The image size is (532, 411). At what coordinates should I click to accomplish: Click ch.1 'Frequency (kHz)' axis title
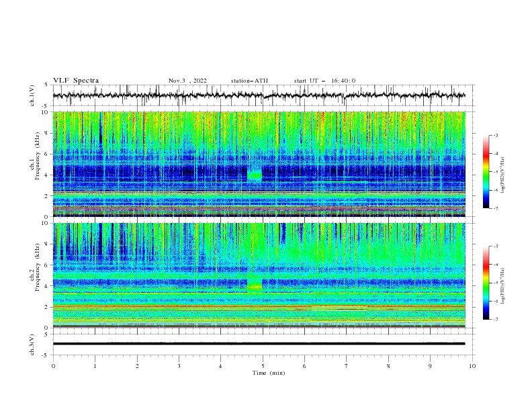click(x=38, y=156)
